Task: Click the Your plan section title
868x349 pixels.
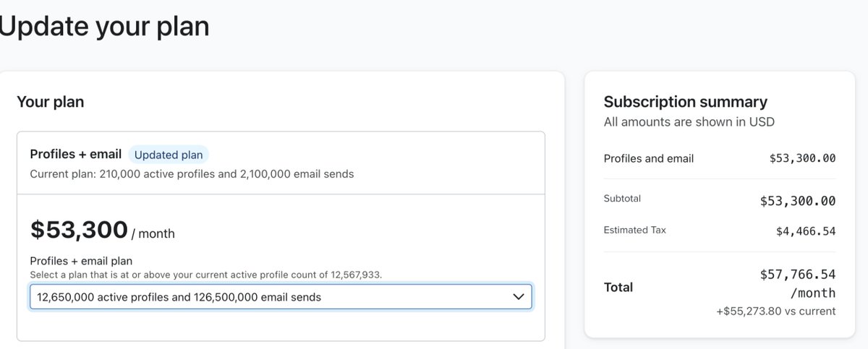Action: tap(51, 102)
